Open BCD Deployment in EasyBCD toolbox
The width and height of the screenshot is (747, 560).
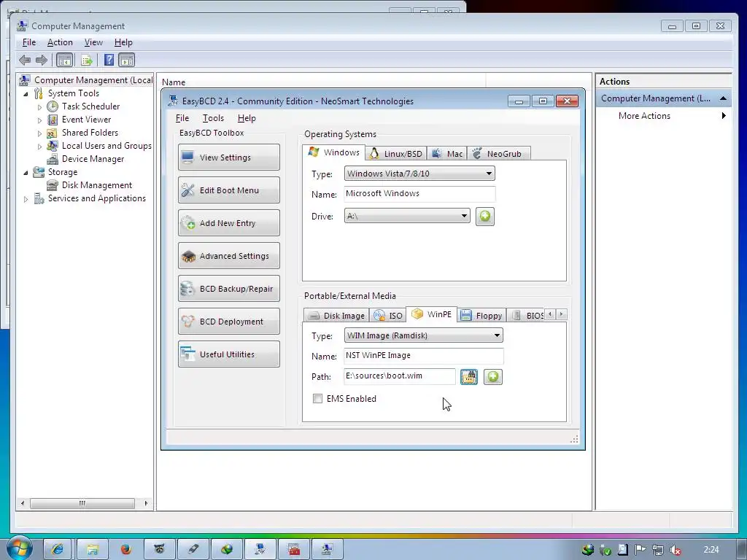tap(228, 322)
